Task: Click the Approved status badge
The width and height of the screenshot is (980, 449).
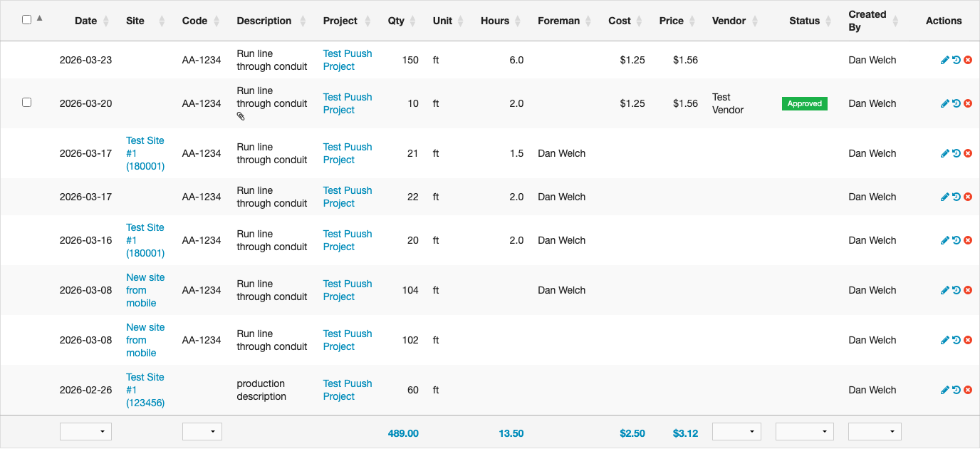Action: pyautogui.click(x=804, y=103)
